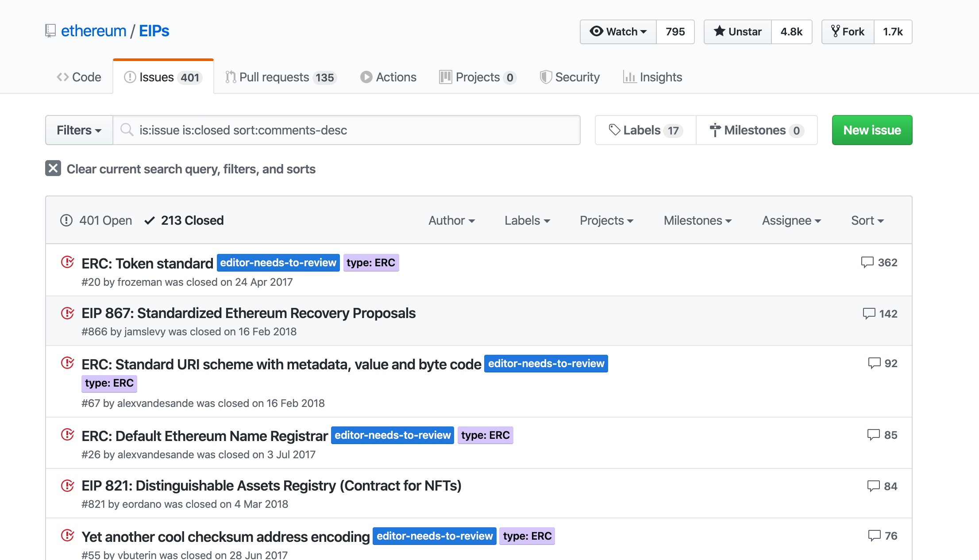
Task: Expand the Filters dropdown
Action: click(x=79, y=130)
